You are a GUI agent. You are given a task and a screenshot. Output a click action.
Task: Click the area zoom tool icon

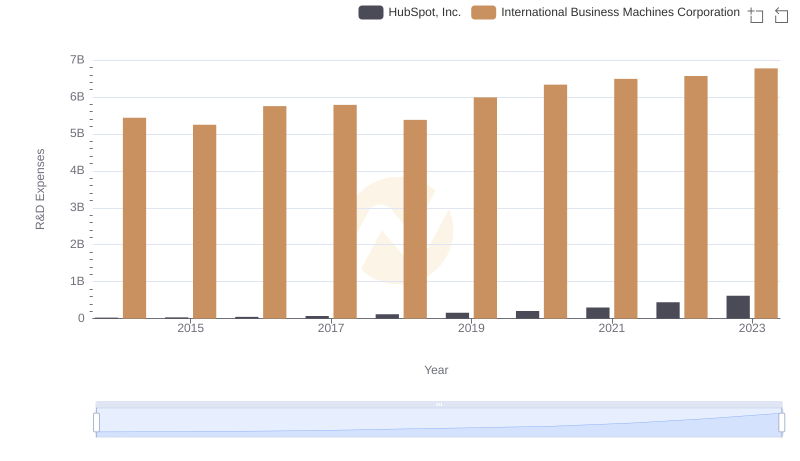click(x=756, y=15)
